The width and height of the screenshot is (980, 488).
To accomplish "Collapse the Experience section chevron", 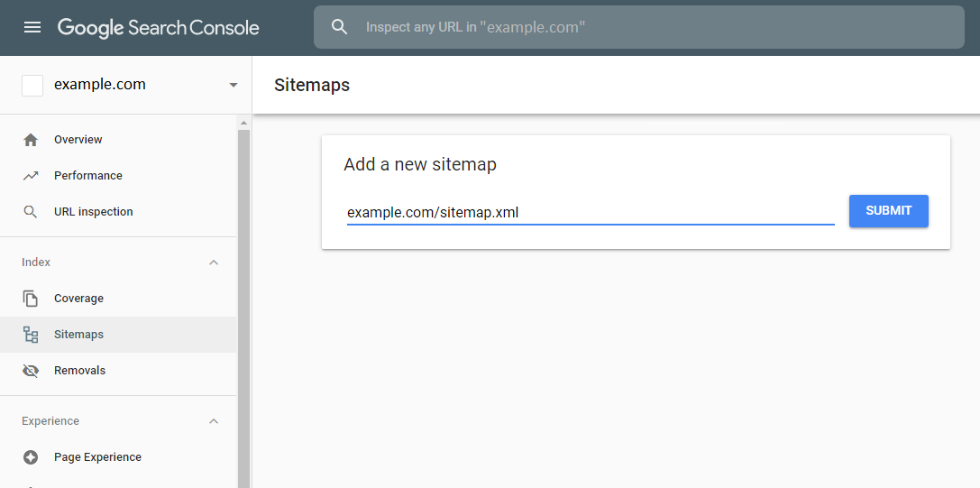I will pyautogui.click(x=214, y=421).
